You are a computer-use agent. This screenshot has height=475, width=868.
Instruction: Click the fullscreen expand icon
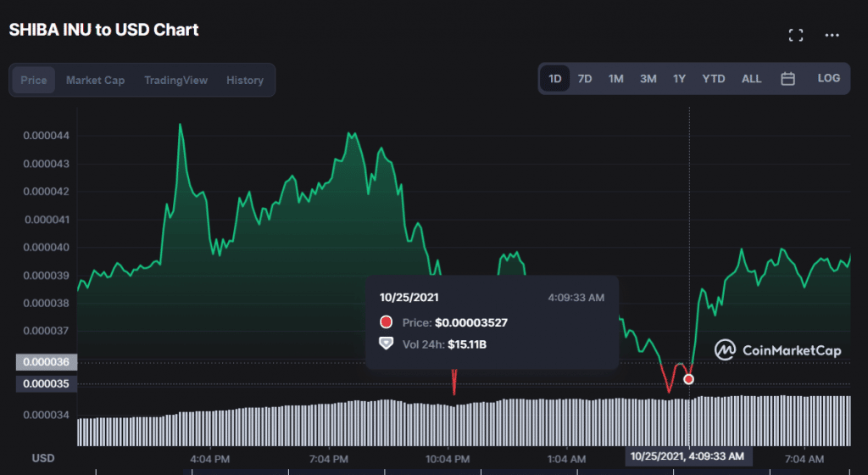coord(795,35)
